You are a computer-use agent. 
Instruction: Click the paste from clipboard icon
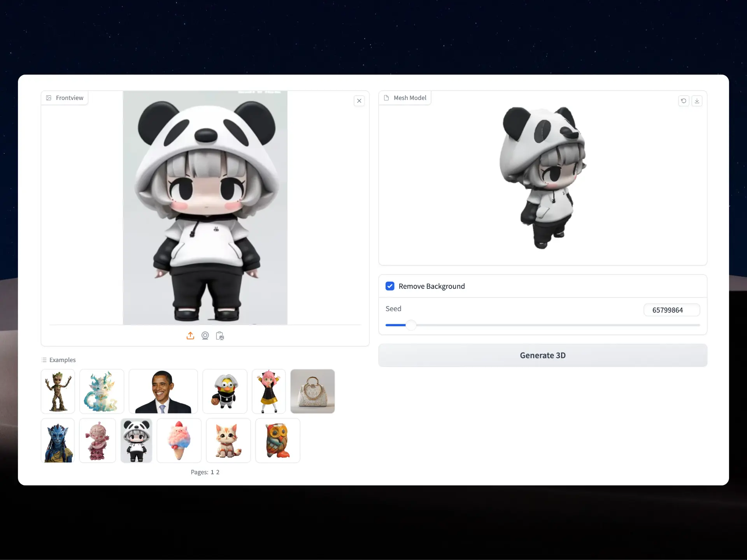220,336
